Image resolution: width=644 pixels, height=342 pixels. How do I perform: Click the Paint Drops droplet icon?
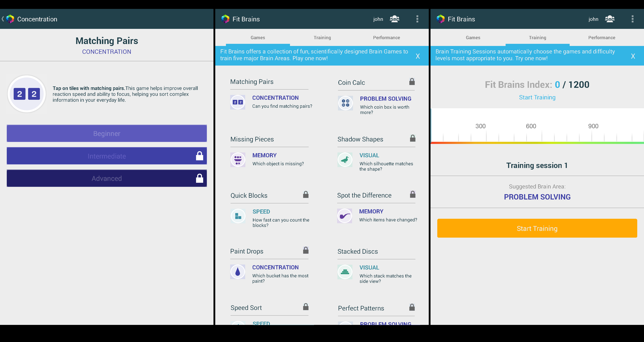pyautogui.click(x=238, y=272)
